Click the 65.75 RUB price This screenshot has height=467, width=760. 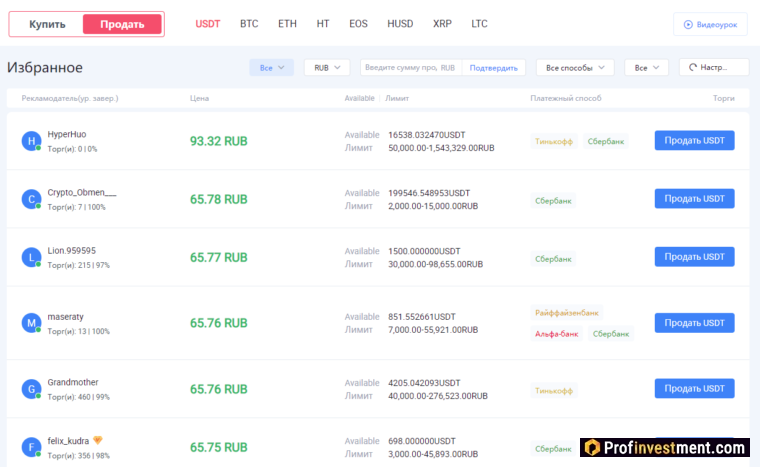219,447
